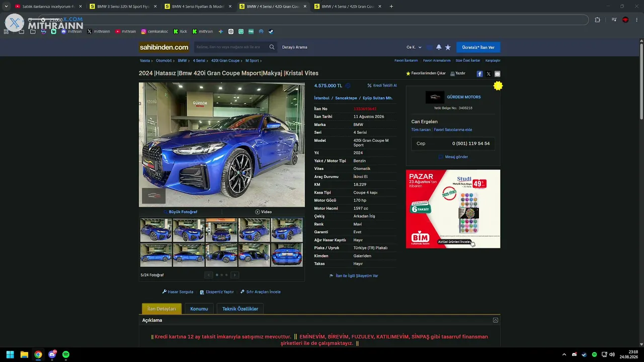This screenshot has height=362, width=644.
Task: Click 420i Gran Coupe breadcrumb
Action: click(225, 60)
